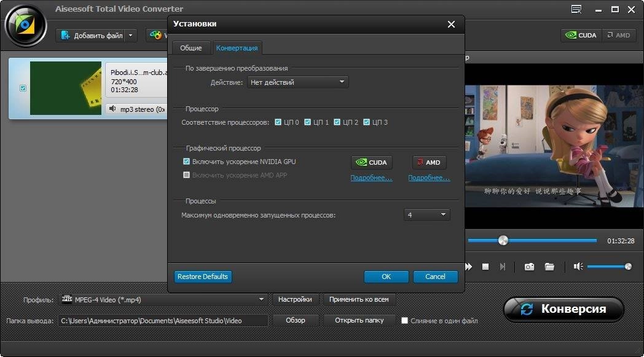Adjust the volume slider handle
This screenshot has width=644, height=357.
(x=628, y=267)
